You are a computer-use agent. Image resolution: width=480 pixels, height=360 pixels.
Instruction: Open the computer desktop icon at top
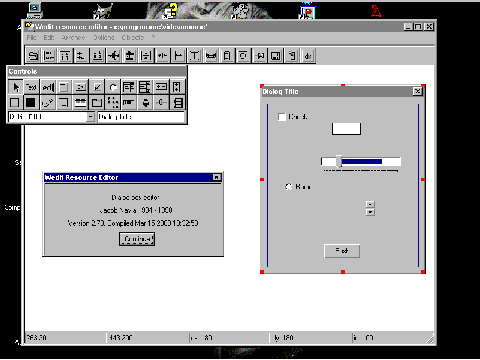(x=35, y=11)
